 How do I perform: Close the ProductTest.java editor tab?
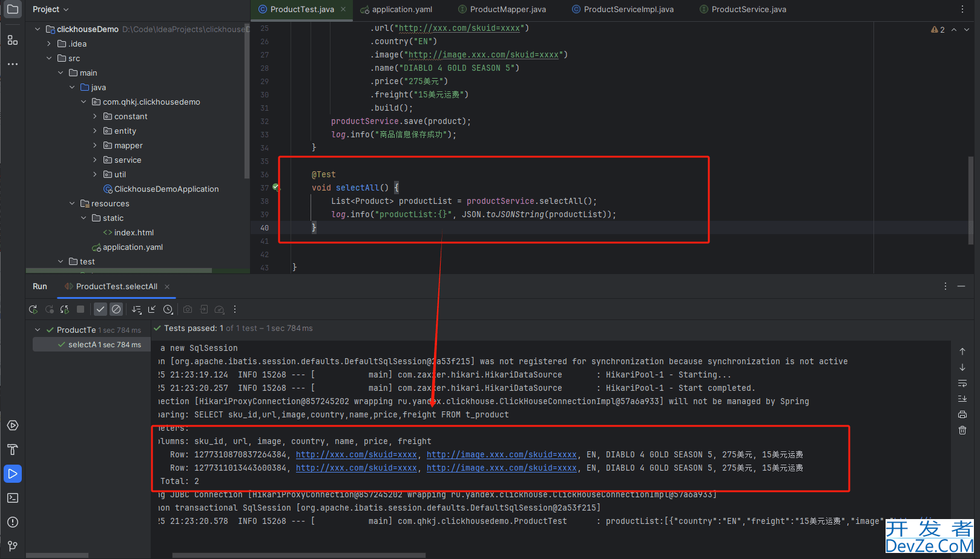[343, 9]
